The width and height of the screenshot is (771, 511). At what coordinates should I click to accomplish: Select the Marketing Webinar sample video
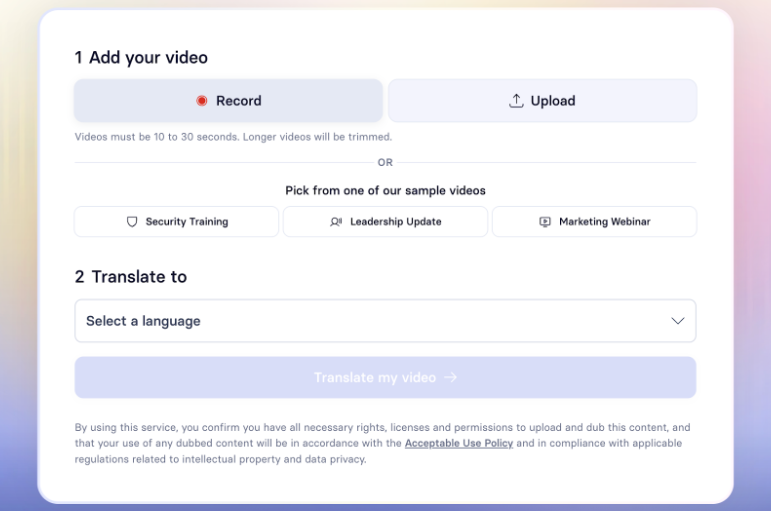pyautogui.click(x=594, y=222)
